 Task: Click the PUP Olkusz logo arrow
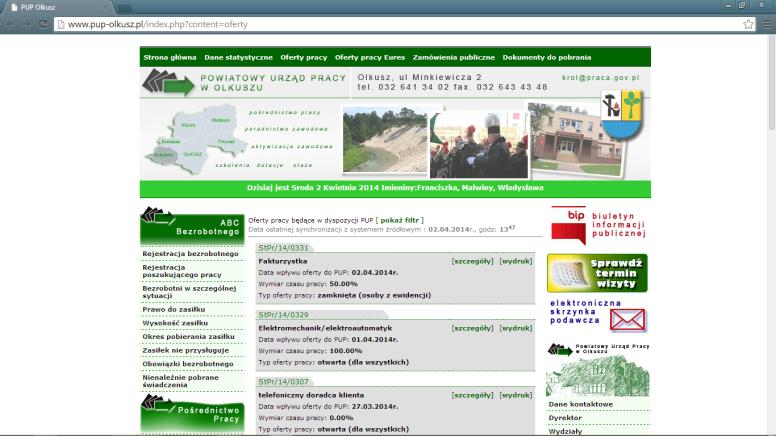click(168, 83)
